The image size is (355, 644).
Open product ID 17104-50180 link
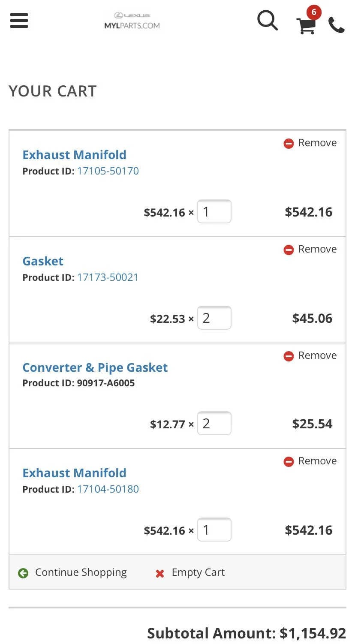(x=108, y=489)
